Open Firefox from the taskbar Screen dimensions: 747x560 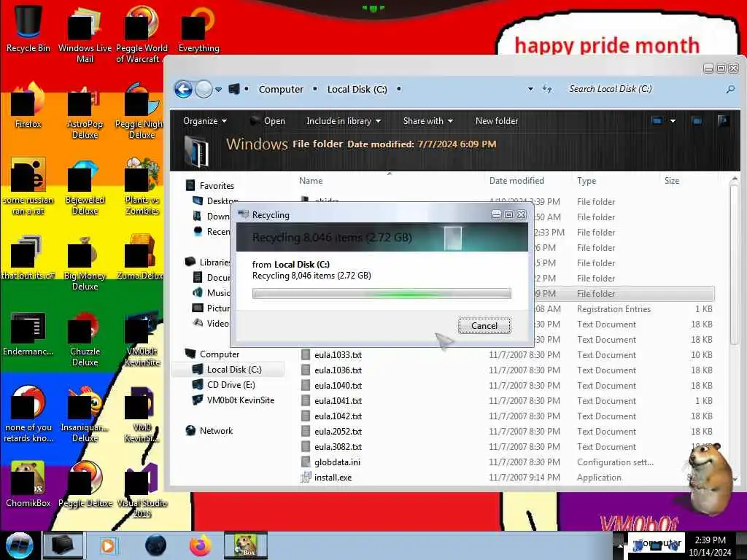(201, 545)
